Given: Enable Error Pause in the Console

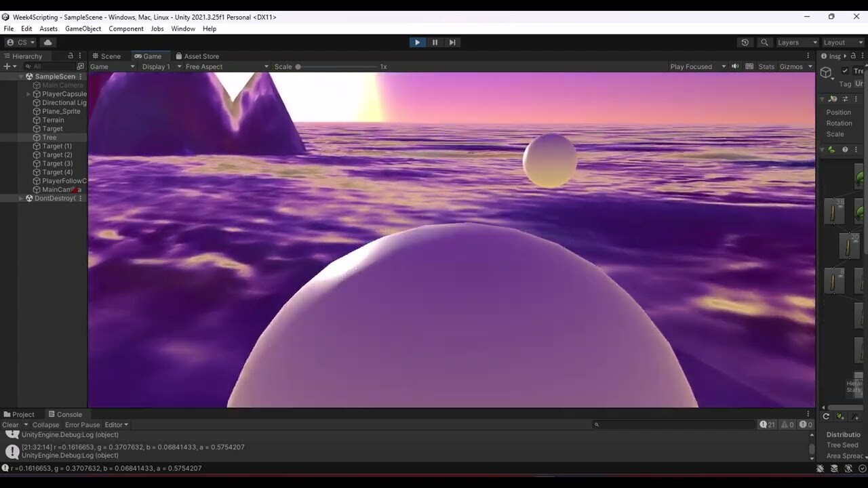Looking at the screenshot, I should tap(82, 424).
